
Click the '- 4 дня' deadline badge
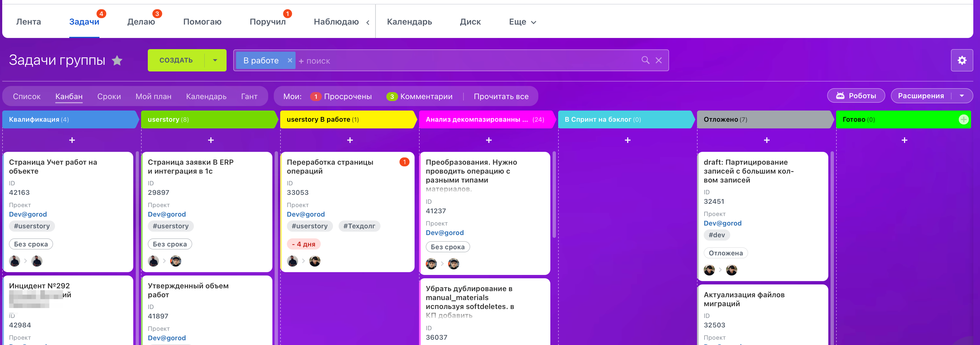pos(304,244)
